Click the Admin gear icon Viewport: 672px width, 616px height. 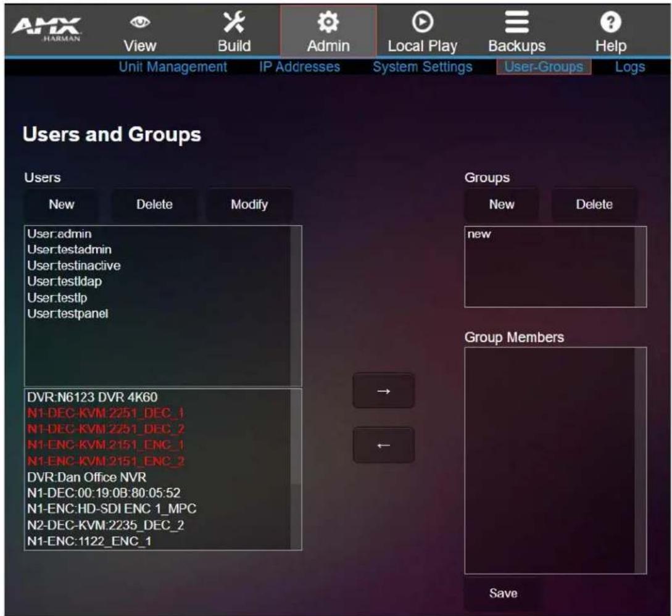328,22
